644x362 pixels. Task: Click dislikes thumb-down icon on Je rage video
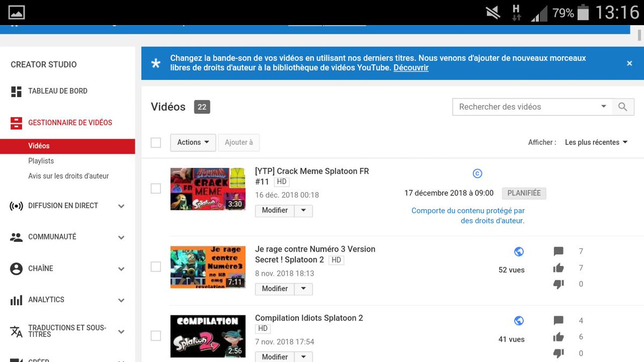(x=559, y=284)
